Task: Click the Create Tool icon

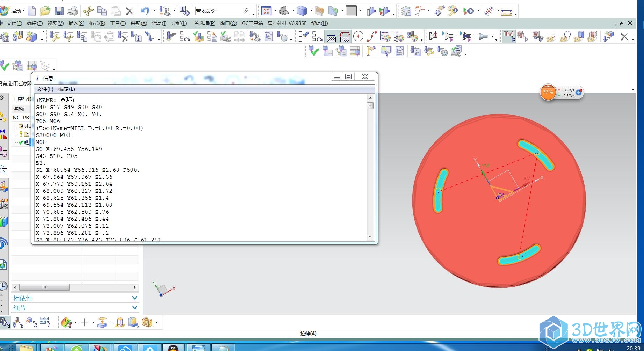Action: (x=18, y=36)
